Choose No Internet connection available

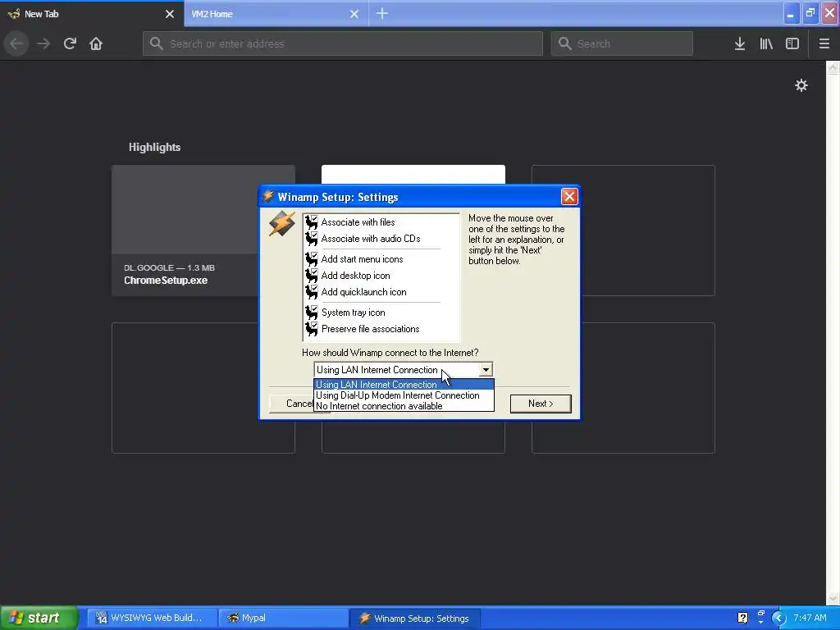point(404,406)
